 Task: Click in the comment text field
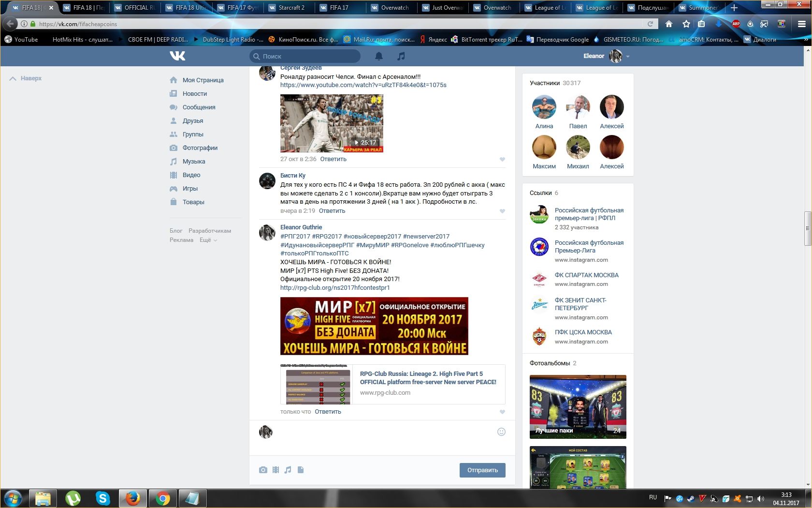385,432
